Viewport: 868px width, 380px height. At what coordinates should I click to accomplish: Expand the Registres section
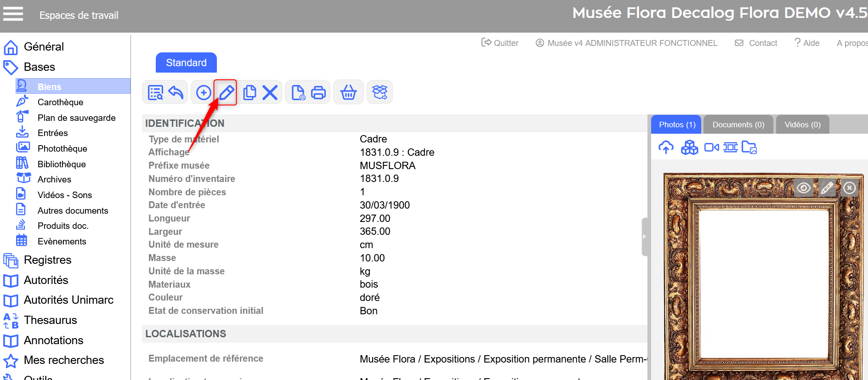[x=47, y=260]
